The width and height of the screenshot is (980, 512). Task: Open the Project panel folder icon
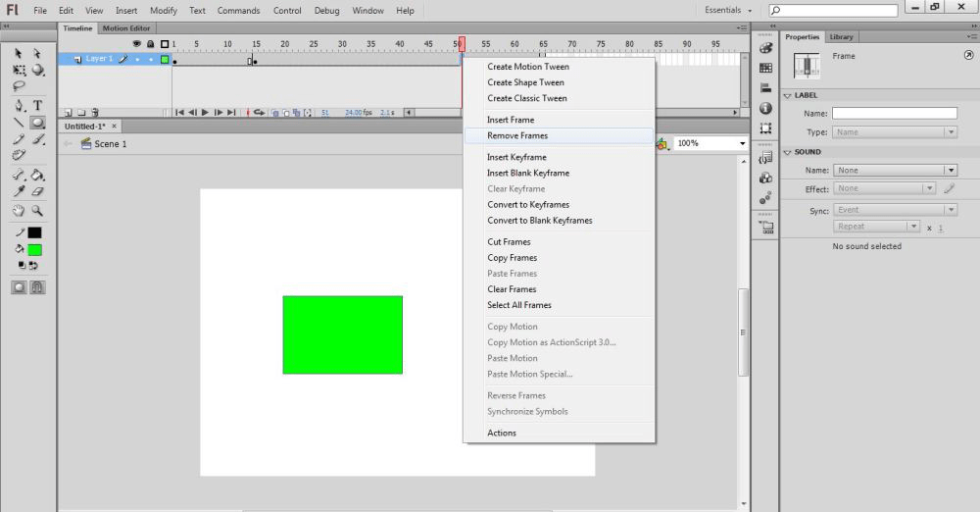pyautogui.click(x=766, y=228)
